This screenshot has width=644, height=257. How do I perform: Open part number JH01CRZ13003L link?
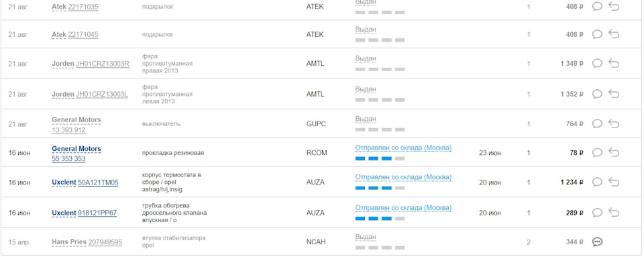point(102,95)
